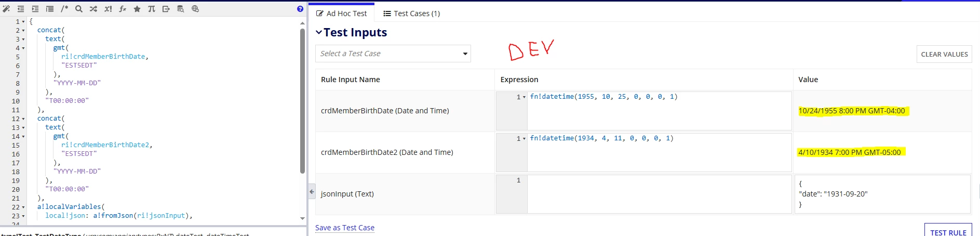The image size is (980, 236).
Task: Click ri!crdMemberBirthDate in code line 5
Action: tap(103, 57)
